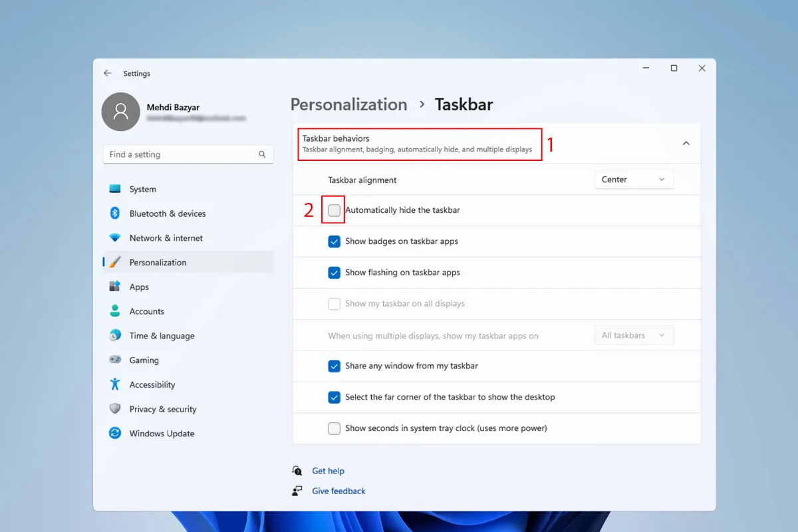Uncheck Show badges on taskbar apps
This screenshot has height=532, width=798.
334,241
